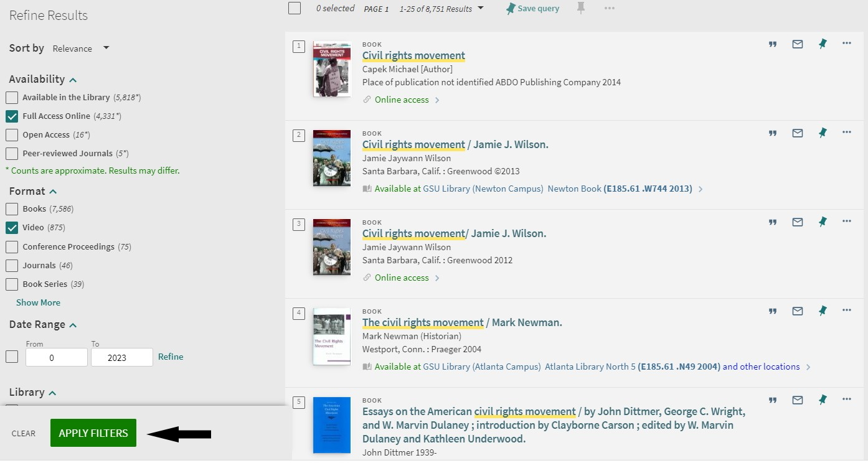The width and height of the screenshot is (868, 463).
Task: Click the From date input field
Action: click(56, 357)
